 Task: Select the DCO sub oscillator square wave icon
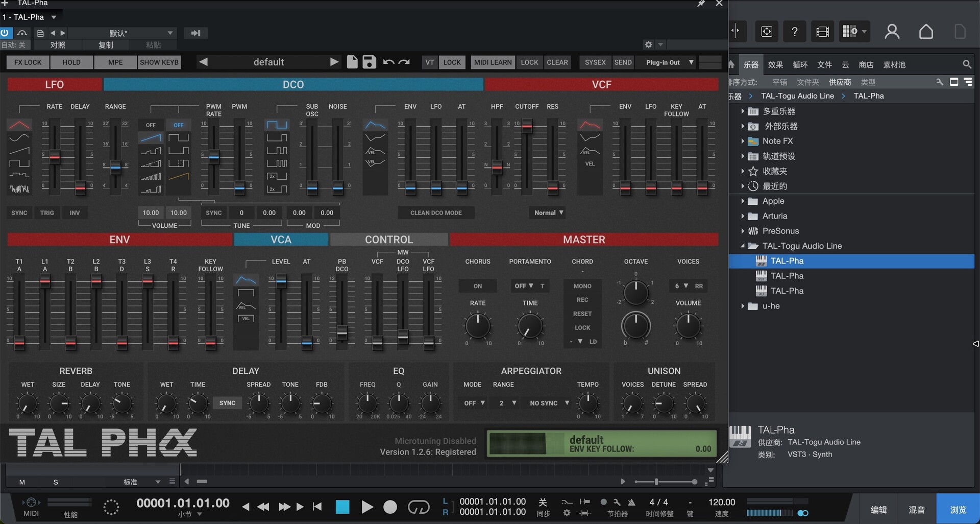(x=277, y=125)
